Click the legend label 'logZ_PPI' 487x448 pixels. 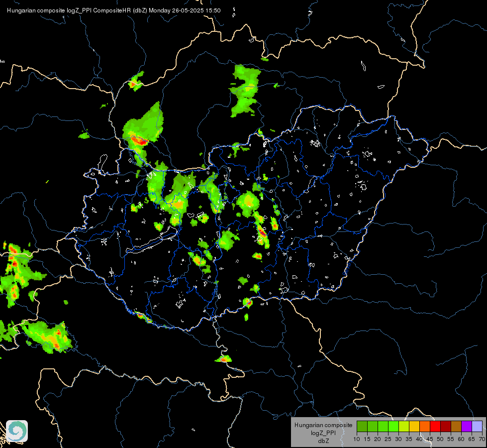tap(323, 433)
